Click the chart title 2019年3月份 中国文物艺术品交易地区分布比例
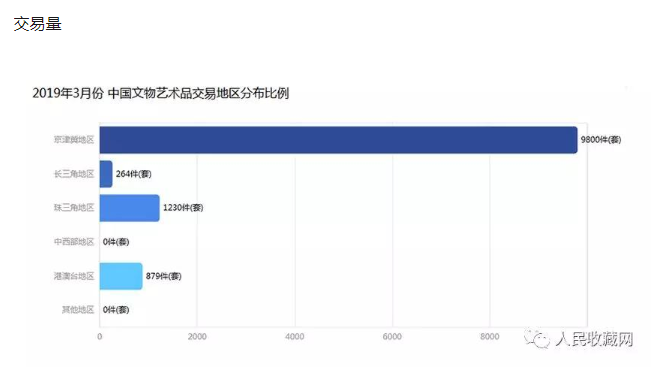The height and width of the screenshot is (367, 651). pyautogui.click(x=161, y=93)
